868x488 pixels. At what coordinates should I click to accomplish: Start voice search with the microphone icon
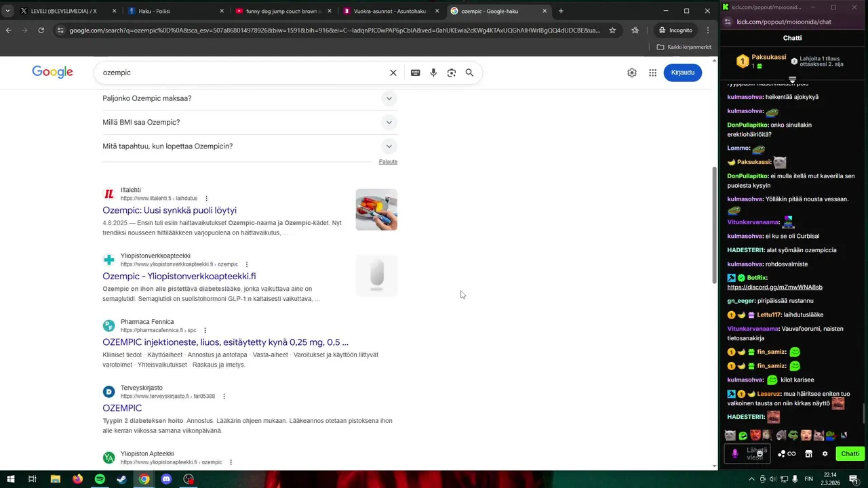433,73
